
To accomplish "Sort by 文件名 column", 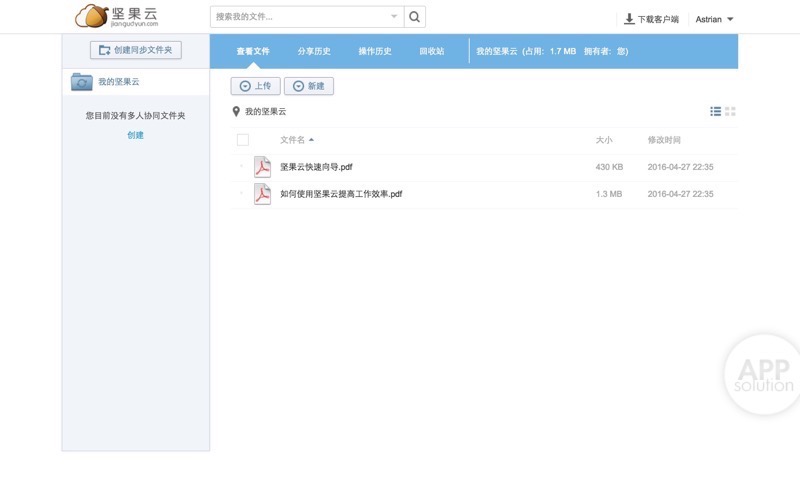I will (x=297, y=140).
